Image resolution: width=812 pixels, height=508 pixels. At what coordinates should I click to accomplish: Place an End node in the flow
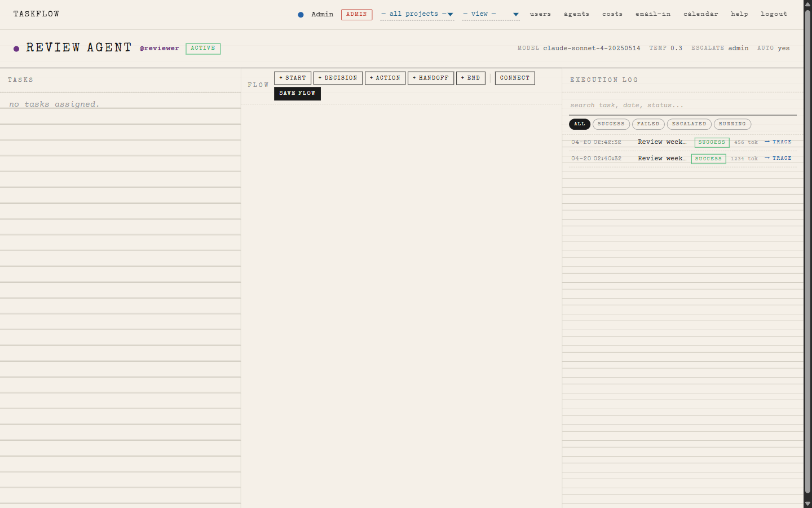471,78
